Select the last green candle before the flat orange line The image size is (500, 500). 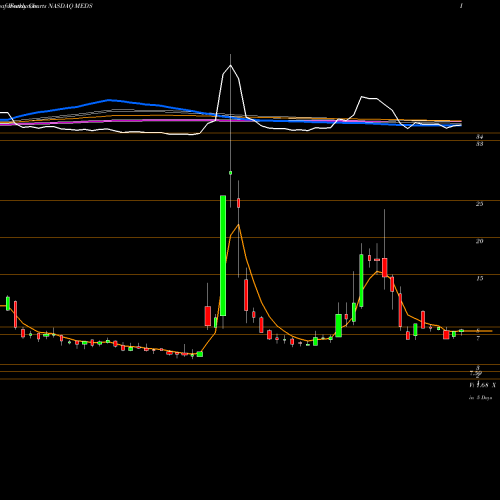(461, 331)
